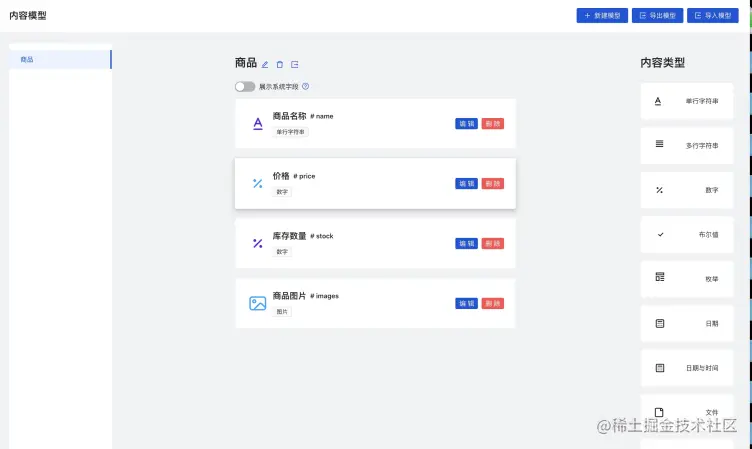Click the 导入模型 button

[713, 15]
